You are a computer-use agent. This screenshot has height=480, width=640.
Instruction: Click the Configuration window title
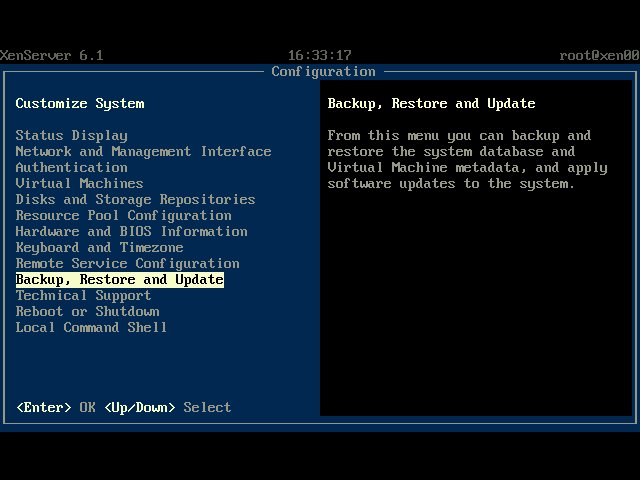coord(323,71)
